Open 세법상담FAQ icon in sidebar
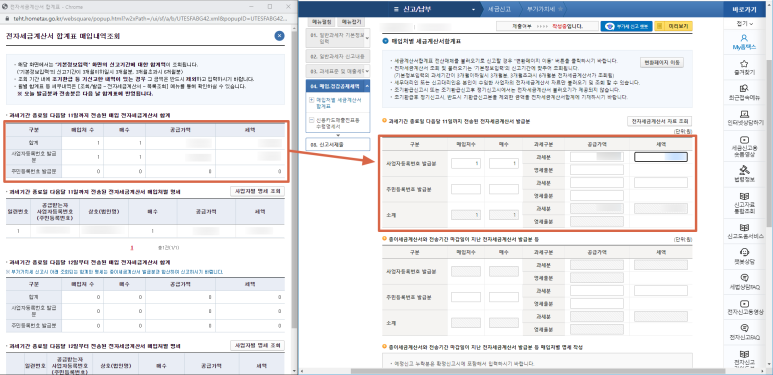The image size is (773, 375). click(x=744, y=282)
